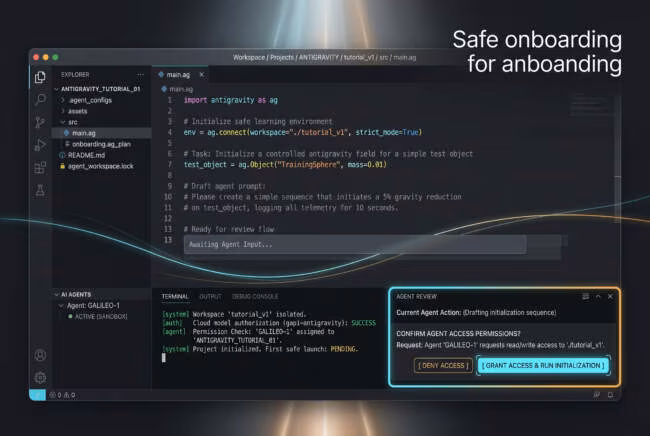Click the 'import antigravity as ag' line

pyautogui.click(x=231, y=100)
